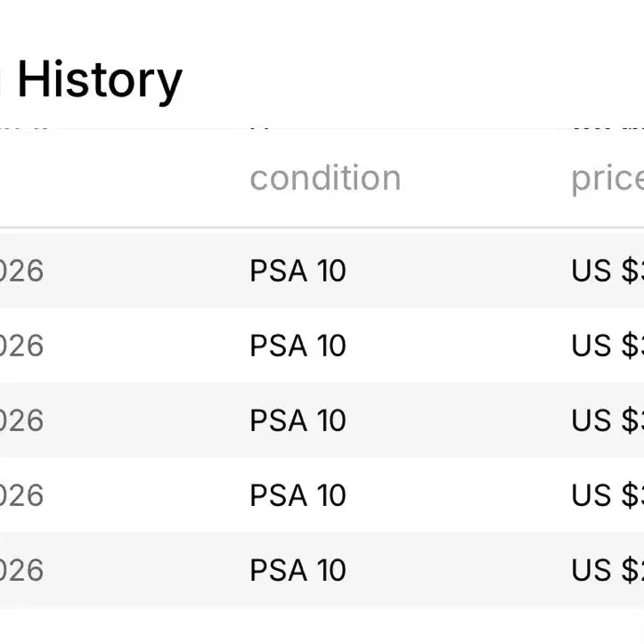Click the History section heading
644x644 pixels.
[100, 81]
